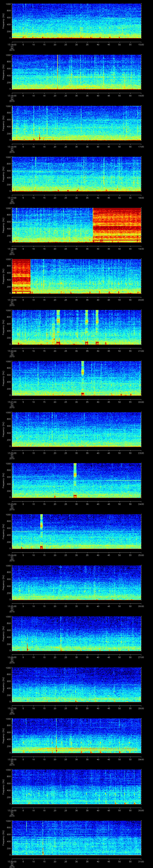Click the burst near 21 seconds in 13:20:00 spectrogram
Viewport: 153px width, 868px height.
(58, 327)
